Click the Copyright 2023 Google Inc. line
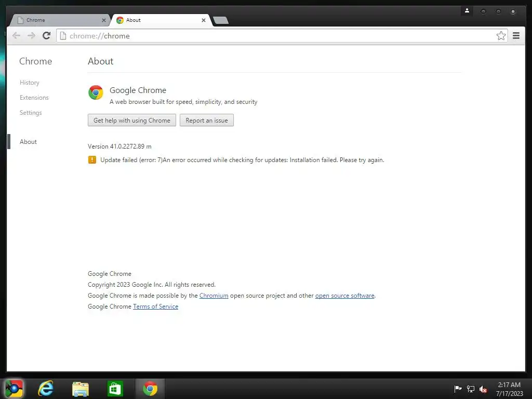The image size is (532, 399). 152,285
